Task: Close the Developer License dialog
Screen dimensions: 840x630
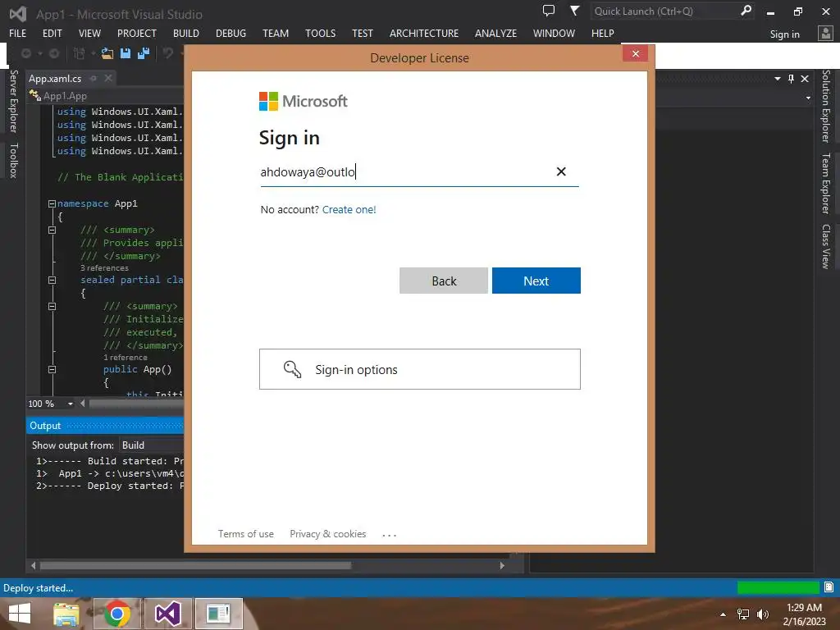Action: pyautogui.click(x=636, y=53)
